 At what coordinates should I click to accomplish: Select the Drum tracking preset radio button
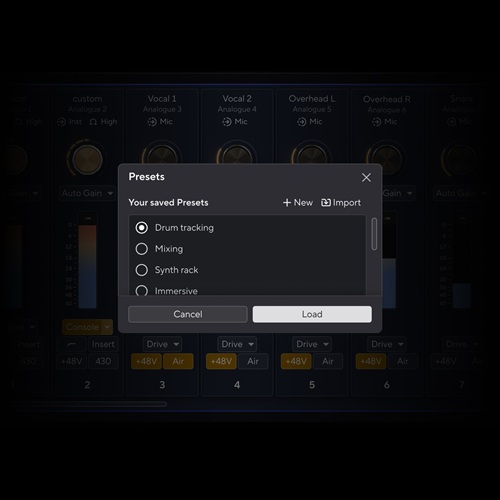coord(142,228)
